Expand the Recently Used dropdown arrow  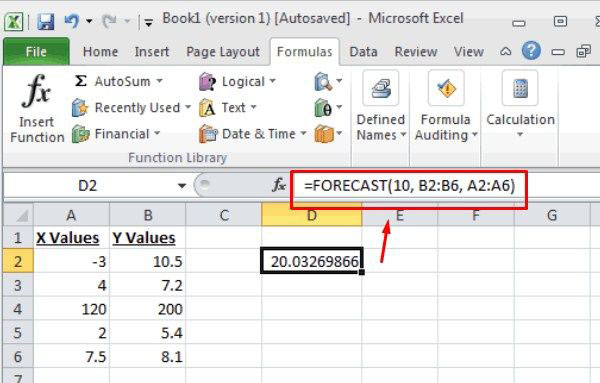[188, 107]
